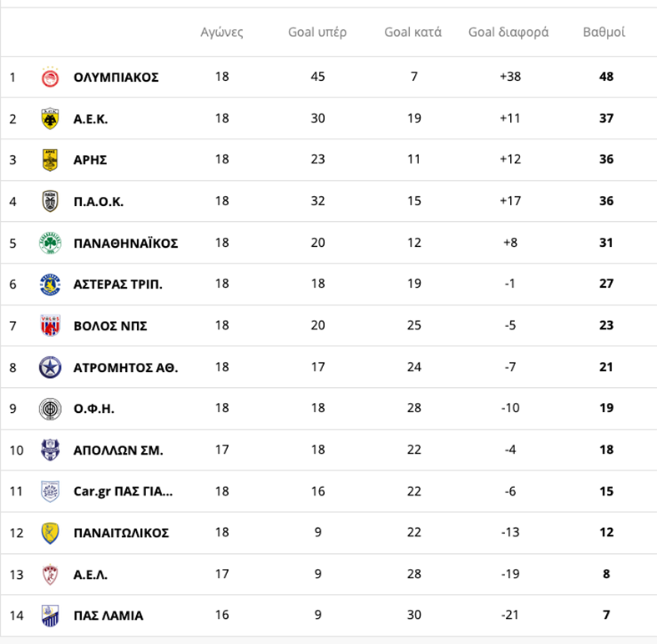This screenshot has height=644, width=657.
Task: Click the Olympiakos team crest icon
Action: [x=51, y=78]
